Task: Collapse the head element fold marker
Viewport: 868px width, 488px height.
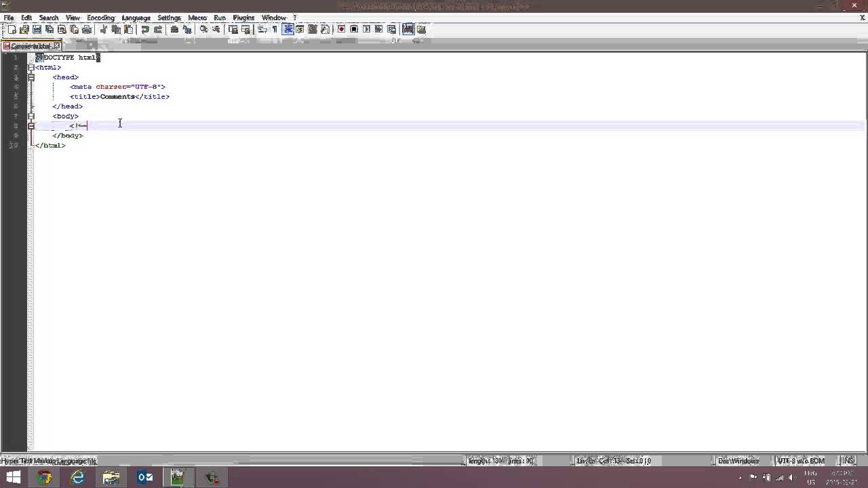Action: pyautogui.click(x=31, y=77)
